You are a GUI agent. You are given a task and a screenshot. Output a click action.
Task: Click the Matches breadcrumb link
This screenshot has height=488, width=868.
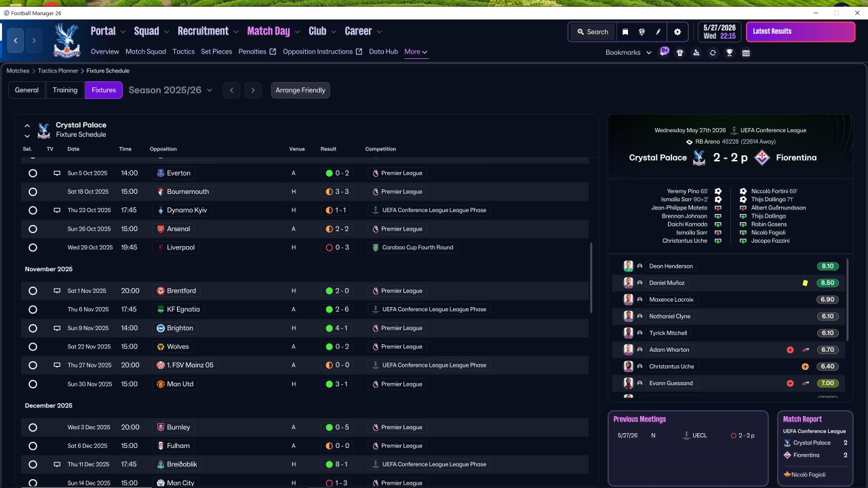[18, 71]
